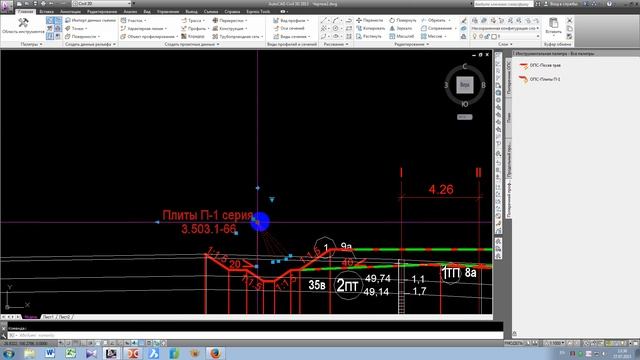Click the application menu button
The width and height of the screenshot is (640, 360).
[x=6, y=6]
